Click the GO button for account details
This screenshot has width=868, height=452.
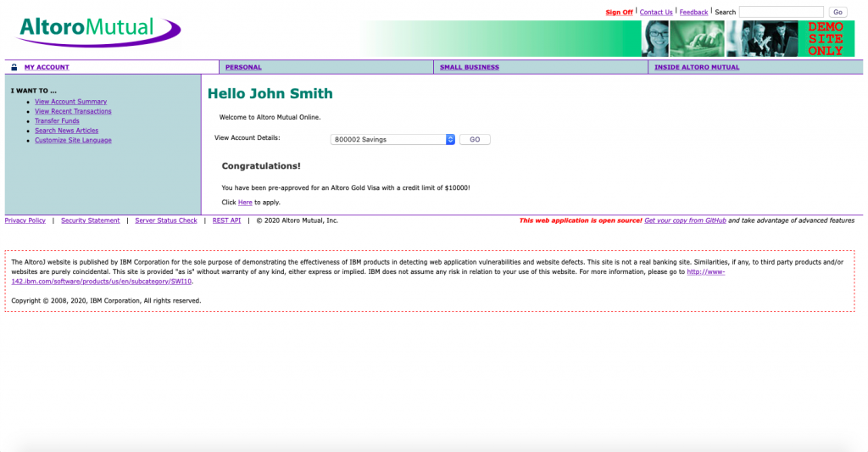[475, 140]
